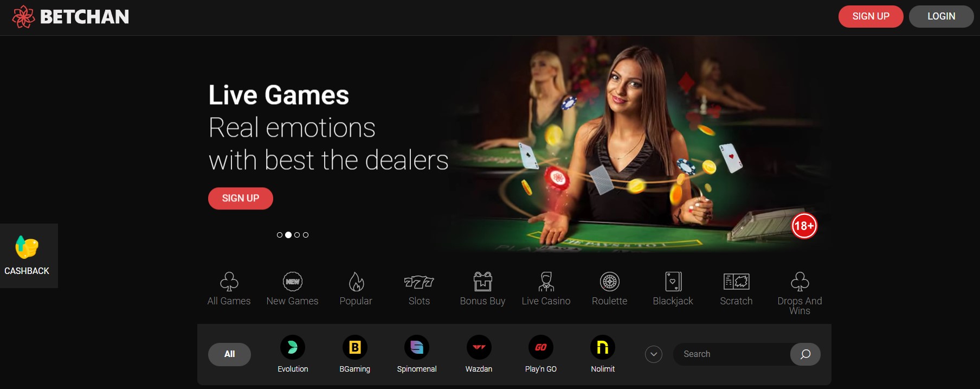
Task: Select the third carousel slide dot
Action: (297, 235)
